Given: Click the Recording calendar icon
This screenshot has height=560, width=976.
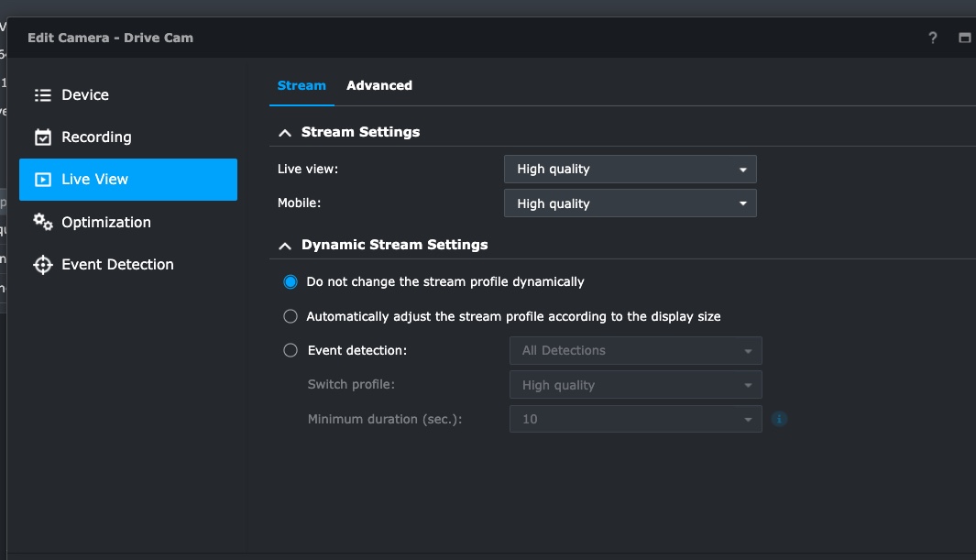Looking at the screenshot, I should (42, 137).
